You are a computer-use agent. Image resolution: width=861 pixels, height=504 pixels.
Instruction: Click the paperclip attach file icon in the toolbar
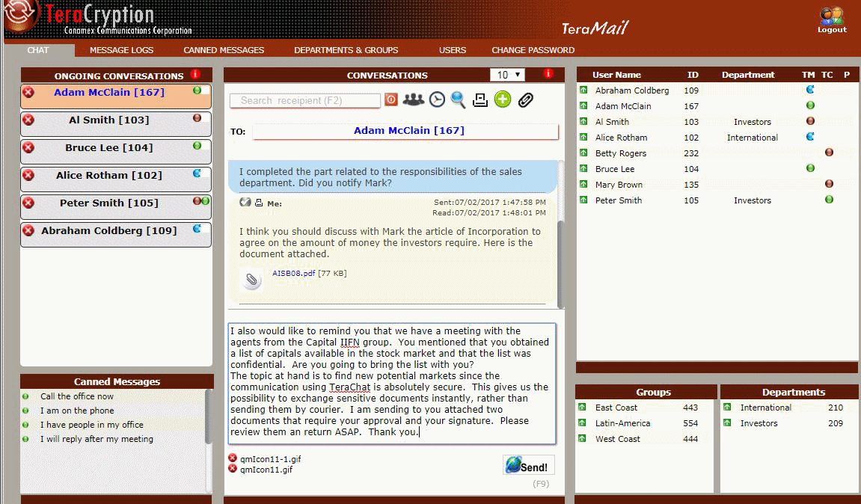[525, 99]
